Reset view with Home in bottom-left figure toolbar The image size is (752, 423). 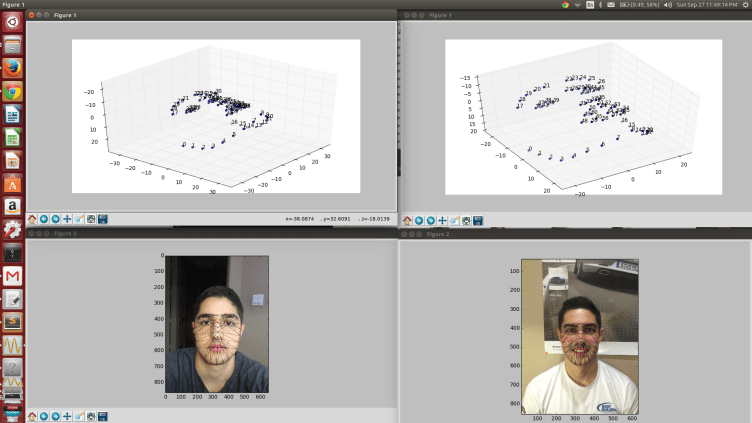[x=32, y=415]
